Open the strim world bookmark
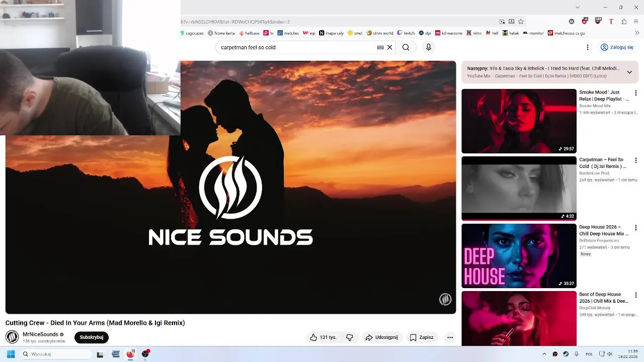Screen dimensions: 644x362 (x=380, y=33)
